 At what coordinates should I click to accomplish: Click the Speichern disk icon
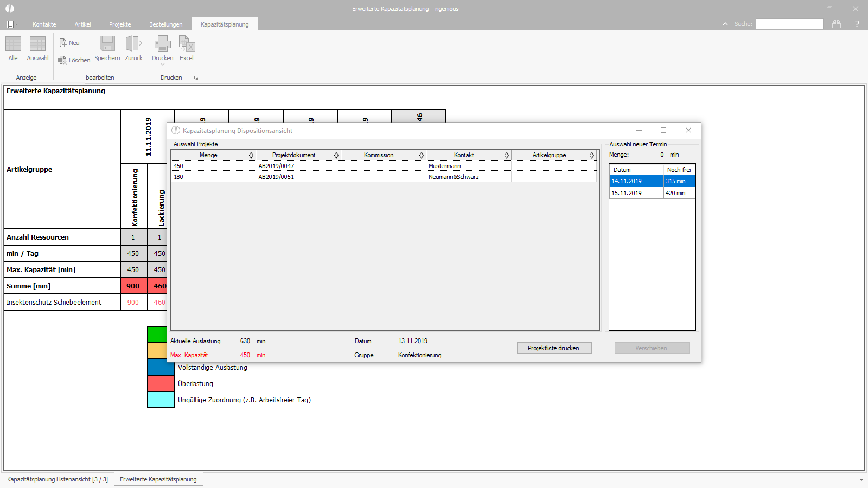tap(107, 43)
